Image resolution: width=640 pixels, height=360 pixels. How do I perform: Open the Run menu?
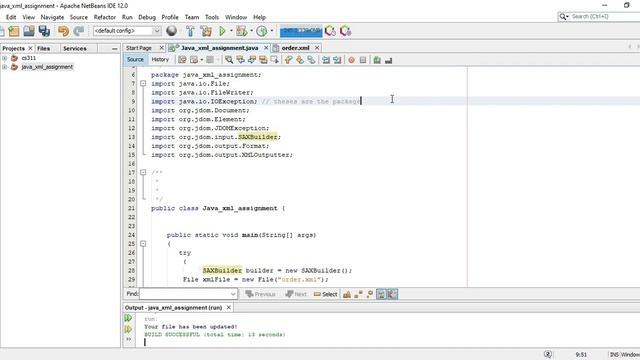point(127,17)
